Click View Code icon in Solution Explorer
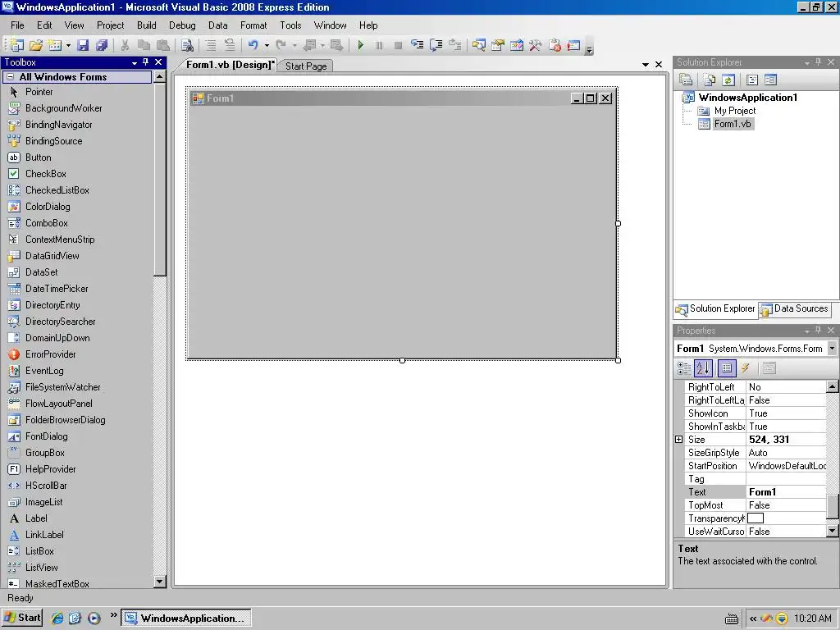The image size is (840, 630). pyautogui.click(x=752, y=80)
